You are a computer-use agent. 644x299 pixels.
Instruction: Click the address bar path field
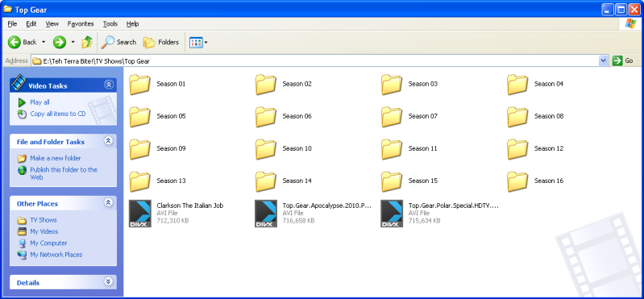click(x=315, y=60)
